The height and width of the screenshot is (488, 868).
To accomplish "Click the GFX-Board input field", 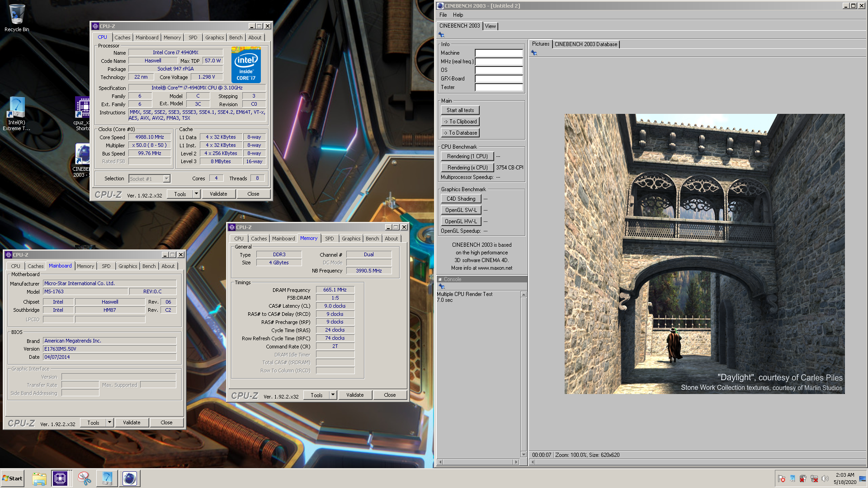I will tap(499, 79).
